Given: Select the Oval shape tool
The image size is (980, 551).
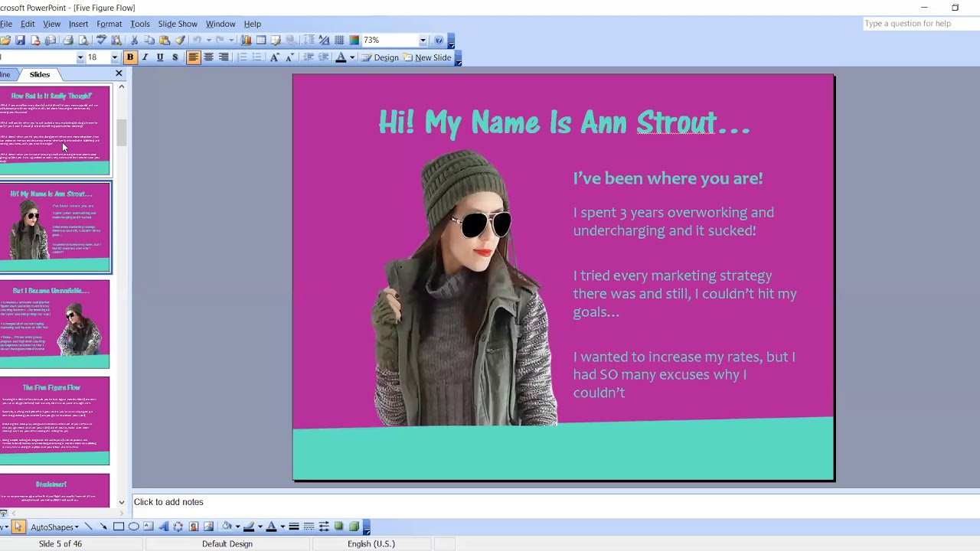Looking at the screenshot, I should point(133,527).
